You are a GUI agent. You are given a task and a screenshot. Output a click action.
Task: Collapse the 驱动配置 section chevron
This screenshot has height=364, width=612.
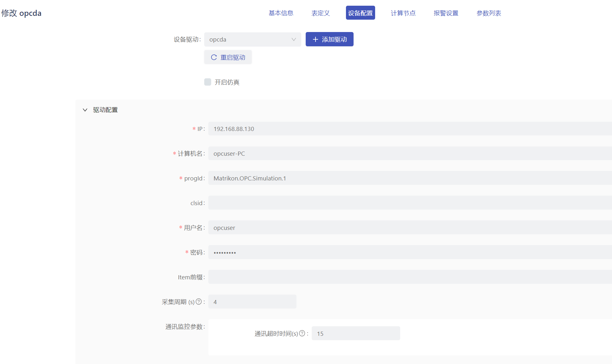(85, 110)
